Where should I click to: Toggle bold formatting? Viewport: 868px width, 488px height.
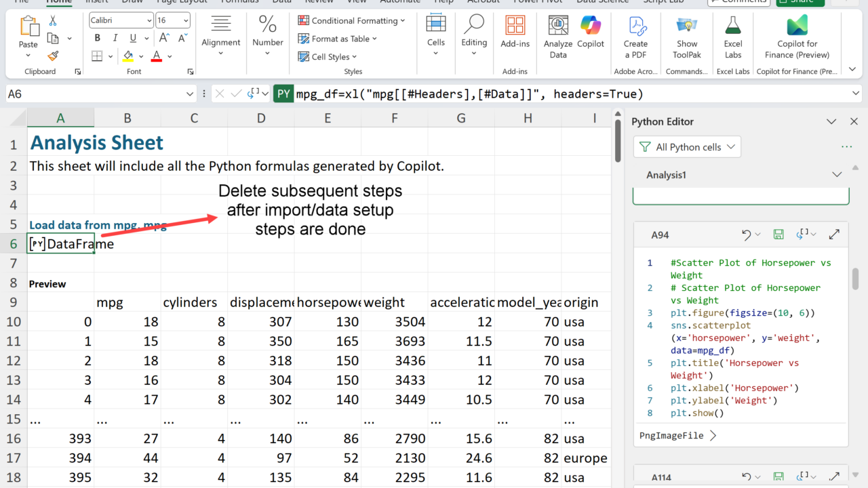point(98,38)
